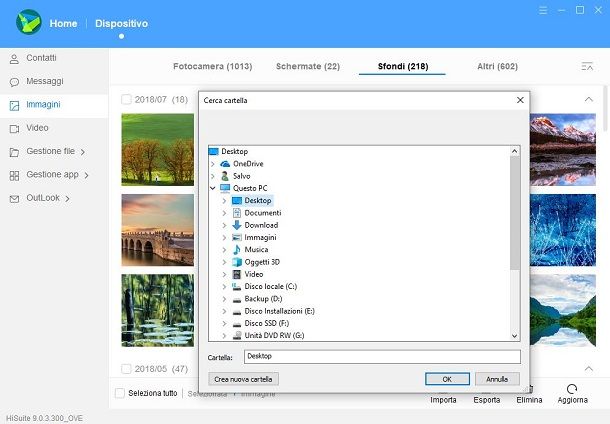The width and height of the screenshot is (610, 424).
Task: Switch to the Schermate (22) tab
Action: pyautogui.click(x=308, y=66)
